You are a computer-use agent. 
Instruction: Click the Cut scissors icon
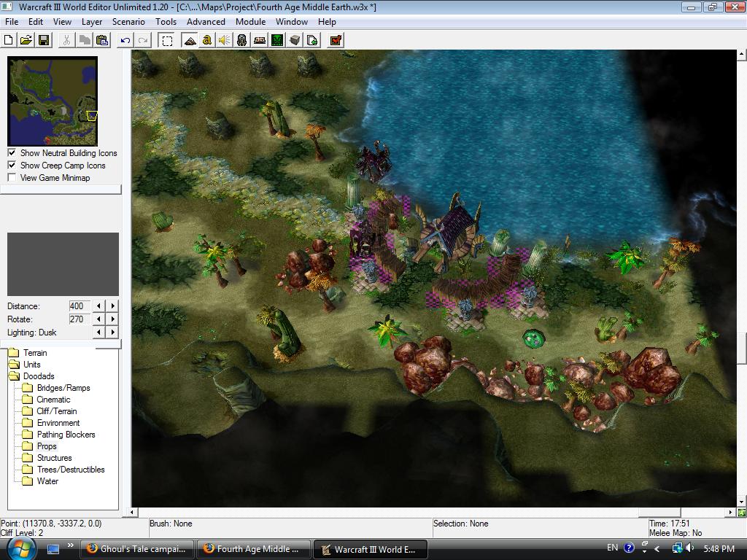[x=66, y=41]
